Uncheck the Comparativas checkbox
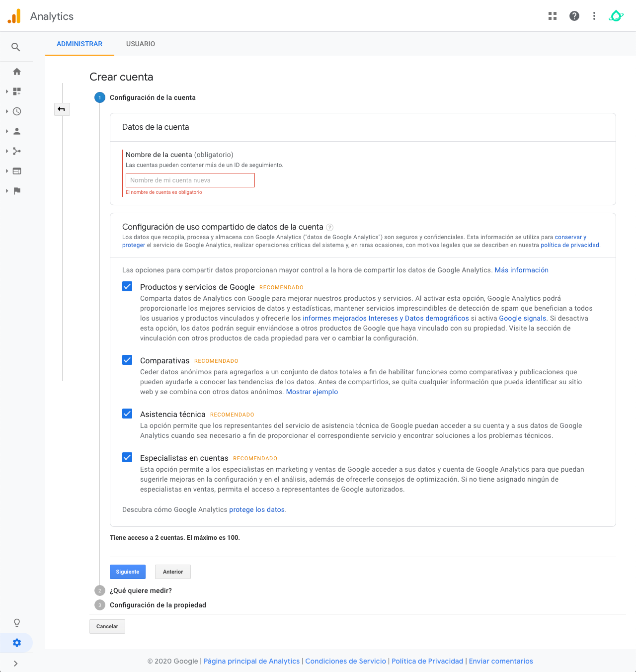Screen dimensions: 636x672 [x=127, y=360]
